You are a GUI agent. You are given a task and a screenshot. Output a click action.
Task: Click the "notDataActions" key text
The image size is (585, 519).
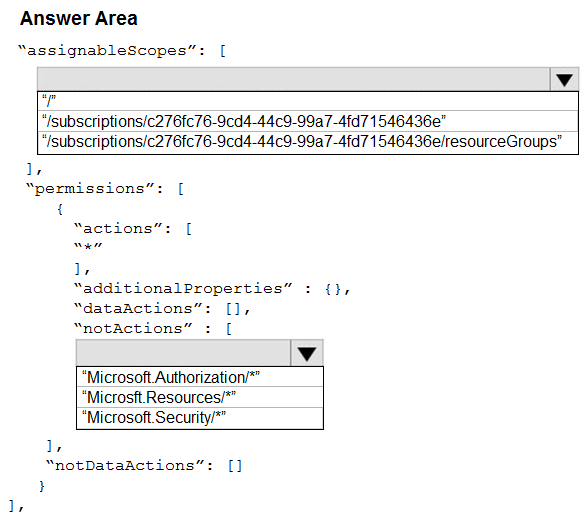125,465
